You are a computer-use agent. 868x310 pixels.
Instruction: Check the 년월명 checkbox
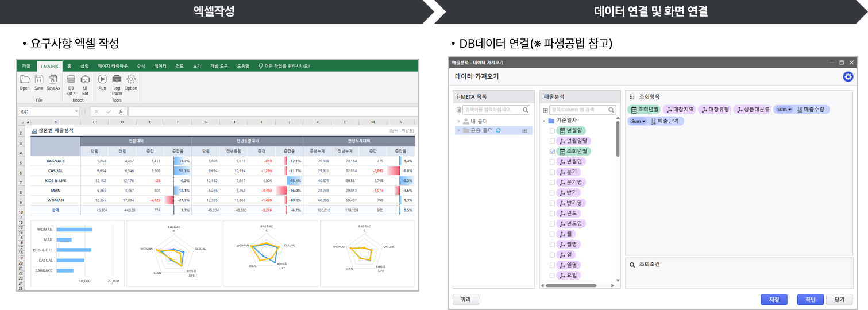[x=552, y=162]
